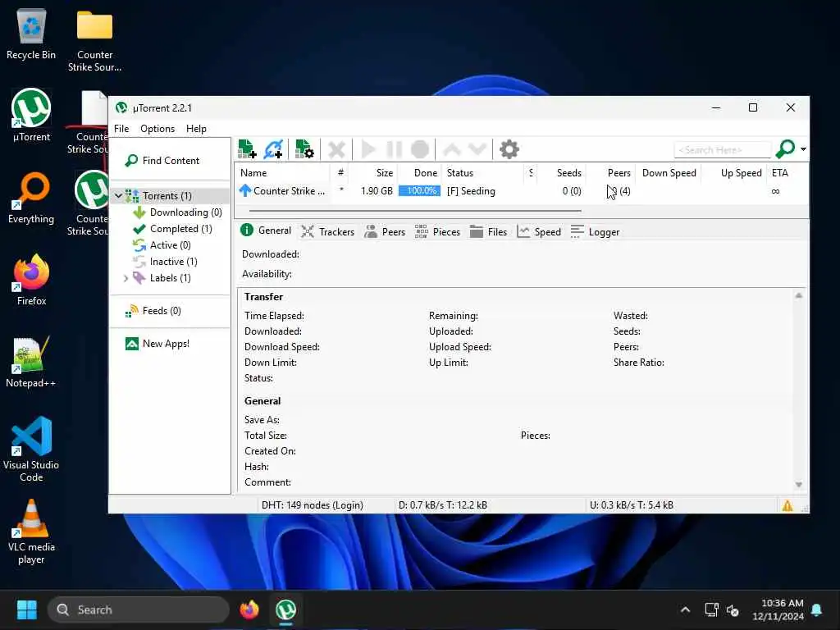Click the upload speed status entry
The image size is (840, 630).
click(x=631, y=505)
